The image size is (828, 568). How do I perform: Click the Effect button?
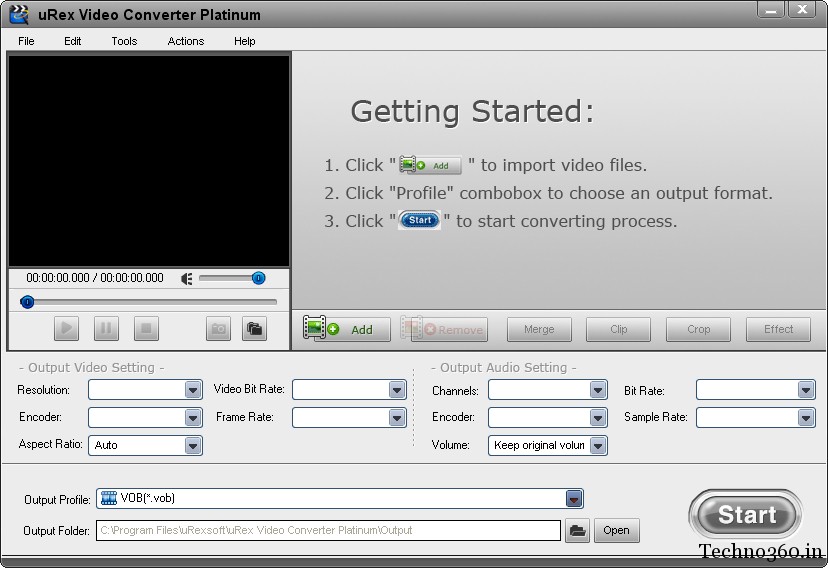pos(778,329)
